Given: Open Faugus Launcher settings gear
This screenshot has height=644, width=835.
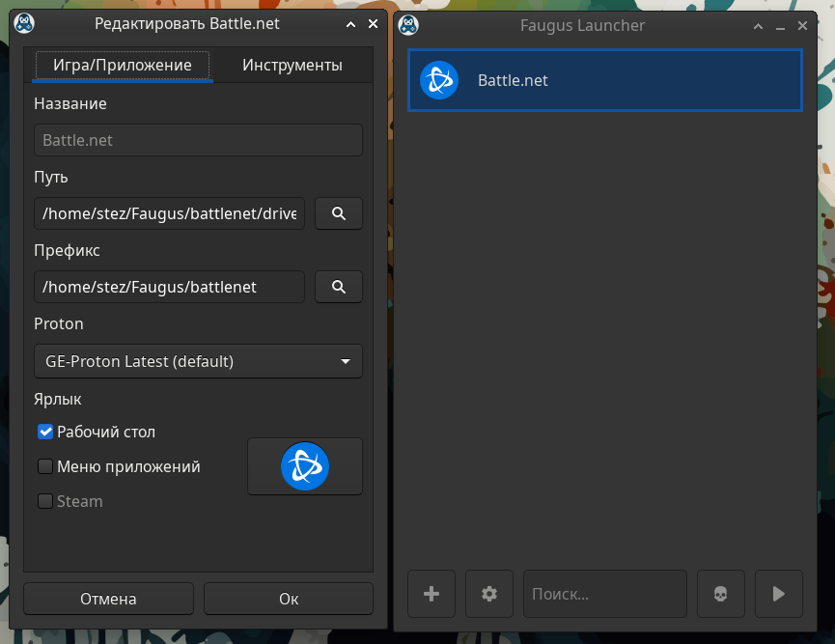Looking at the screenshot, I should (489, 594).
